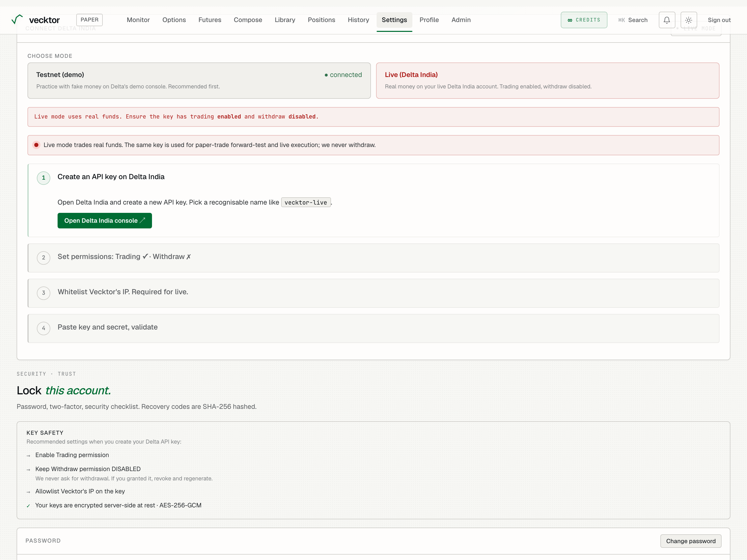Click the PASSWORD section label
747x560 pixels.
point(43,541)
